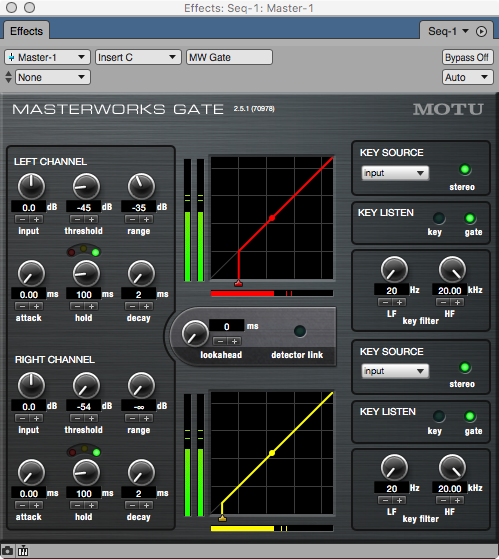Toggle upper Key Listen gate LED
Screen dimensions: 499x559
point(470,218)
